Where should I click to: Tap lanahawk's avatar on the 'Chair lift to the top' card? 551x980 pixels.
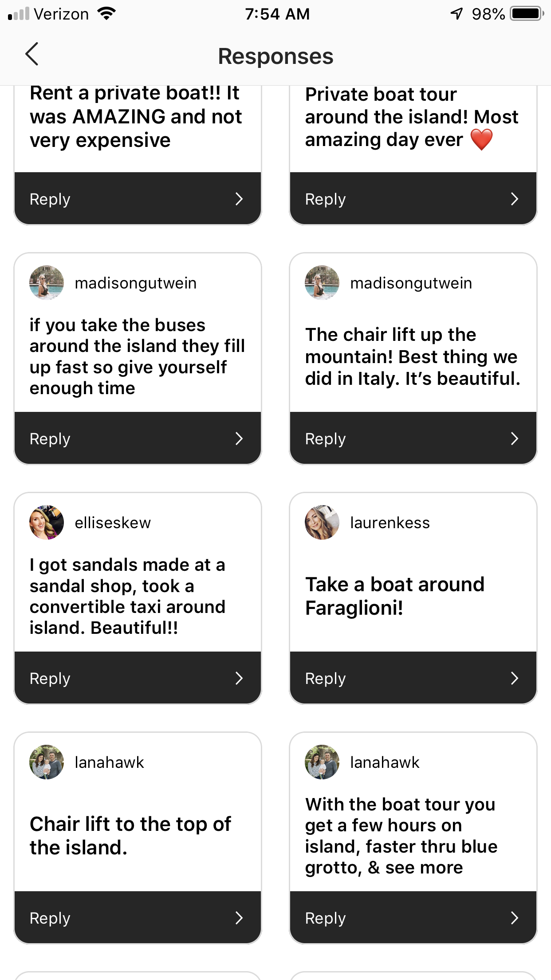(x=47, y=762)
